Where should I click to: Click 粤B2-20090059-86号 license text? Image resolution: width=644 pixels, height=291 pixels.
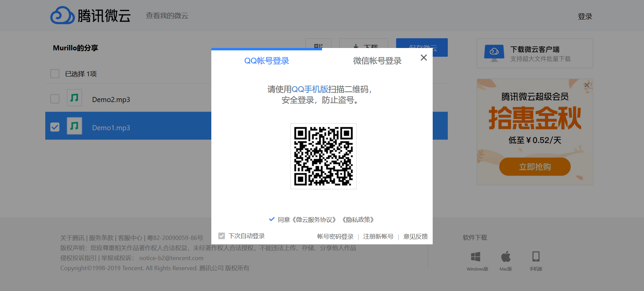pyautogui.click(x=175, y=238)
